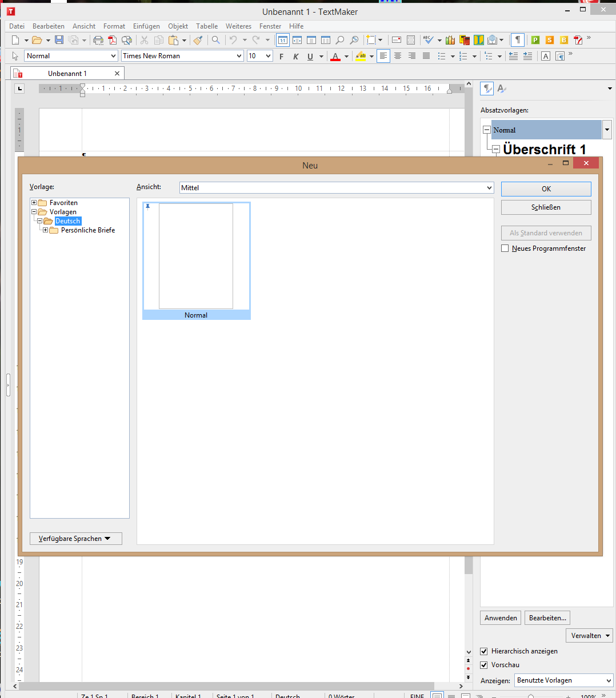Click the Cut scissors icon
This screenshot has height=698, width=616.
pos(144,40)
